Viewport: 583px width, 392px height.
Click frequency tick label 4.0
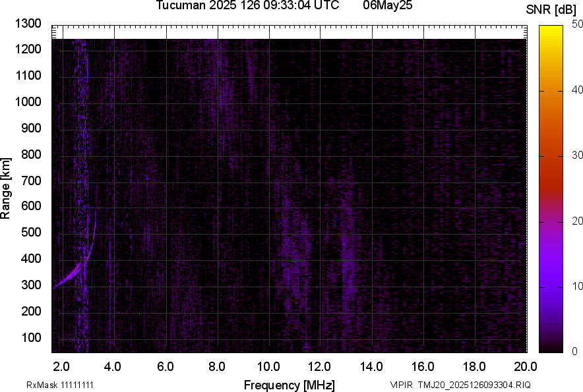[x=113, y=367]
